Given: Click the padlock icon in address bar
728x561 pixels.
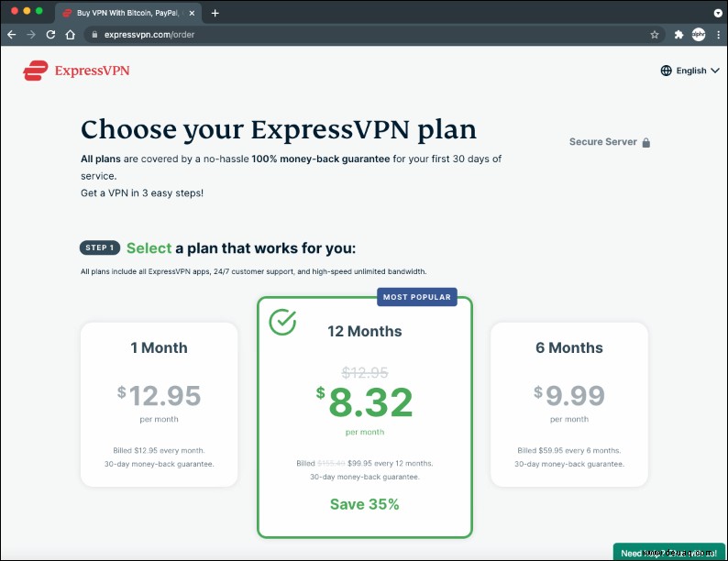Looking at the screenshot, I should pos(94,35).
